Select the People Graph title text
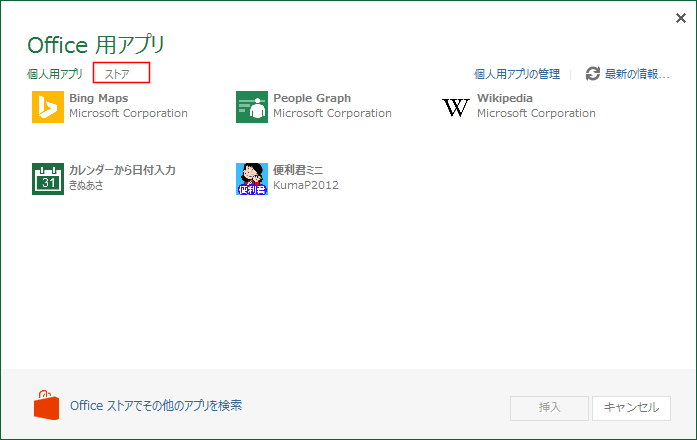The width and height of the screenshot is (697, 440). (x=312, y=98)
